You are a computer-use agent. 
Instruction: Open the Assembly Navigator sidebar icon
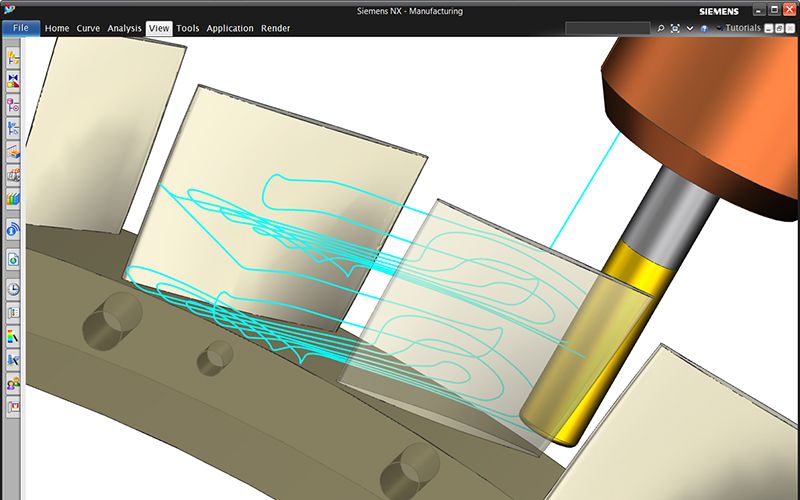tap(13, 58)
